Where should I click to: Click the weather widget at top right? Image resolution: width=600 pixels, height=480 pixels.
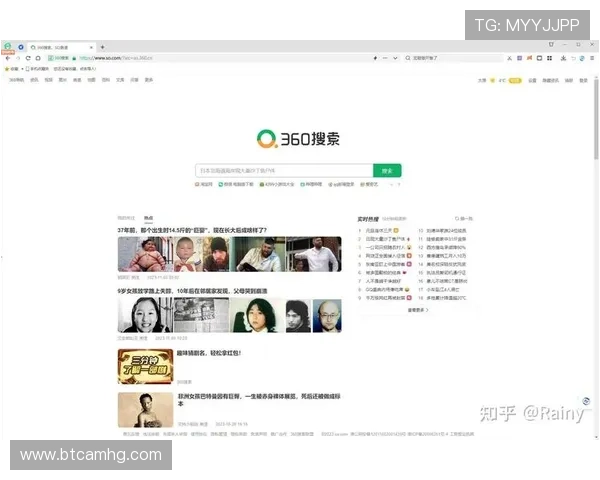coord(499,80)
